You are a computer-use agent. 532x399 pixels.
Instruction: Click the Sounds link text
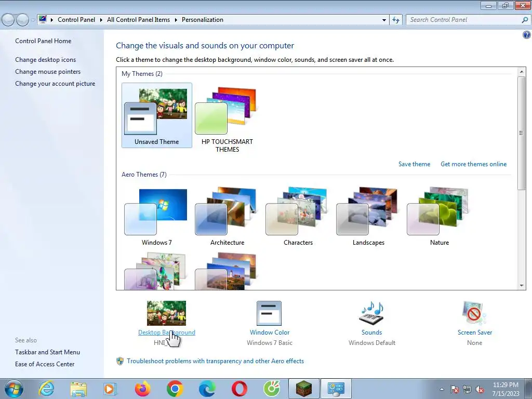371,332
